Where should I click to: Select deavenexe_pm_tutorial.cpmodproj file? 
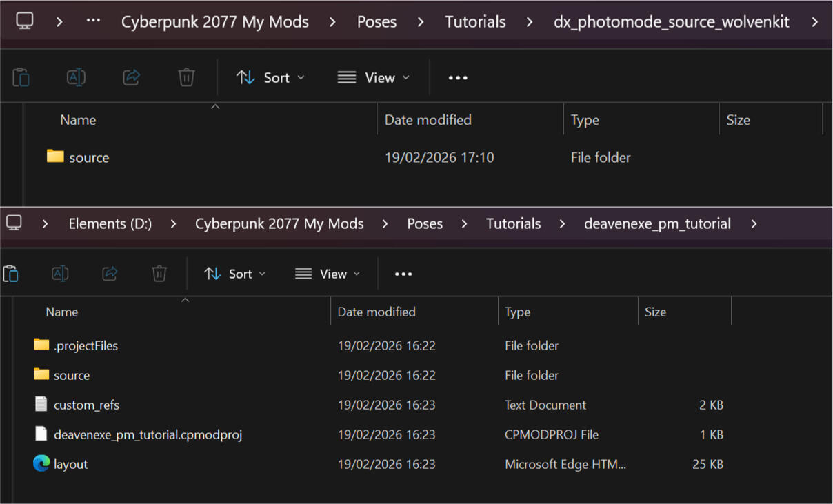click(148, 434)
